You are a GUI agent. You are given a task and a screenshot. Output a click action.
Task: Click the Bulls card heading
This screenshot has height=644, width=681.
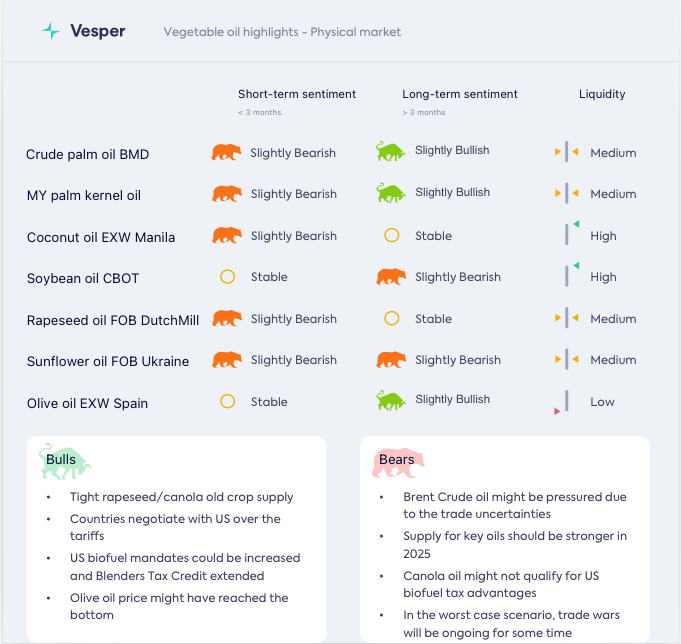(x=61, y=460)
